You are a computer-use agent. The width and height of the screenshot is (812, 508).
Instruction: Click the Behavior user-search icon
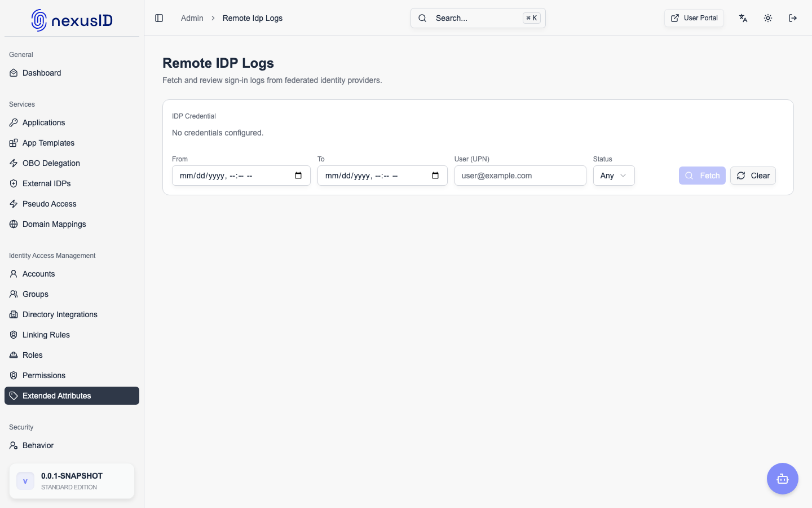click(x=14, y=445)
